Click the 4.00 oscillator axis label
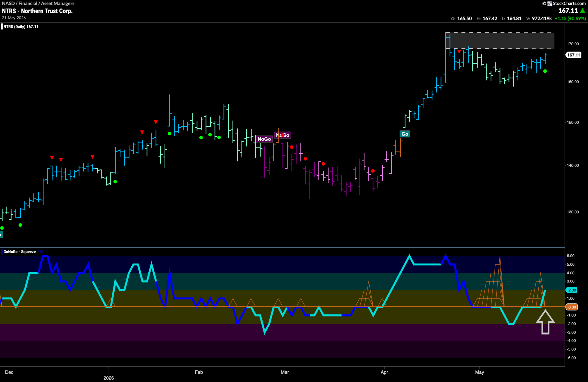This screenshot has width=588, height=382. click(571, 273)
